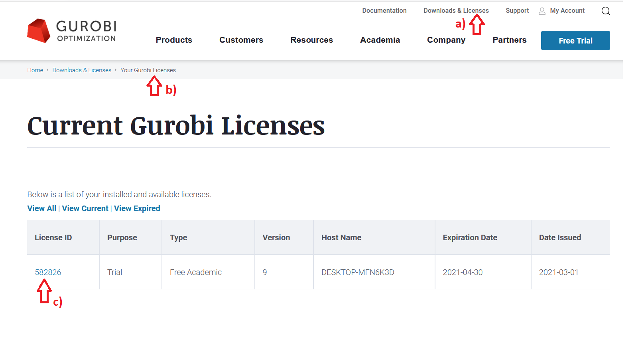Click the Date Issued column header
The image size is (644, 356).
[x=571, y=237]
